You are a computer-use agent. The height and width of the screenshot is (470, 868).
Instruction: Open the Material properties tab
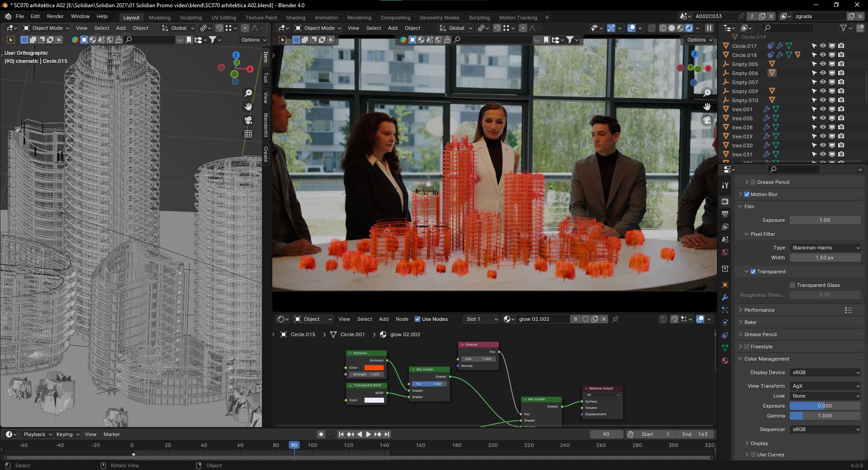(725, 361)
